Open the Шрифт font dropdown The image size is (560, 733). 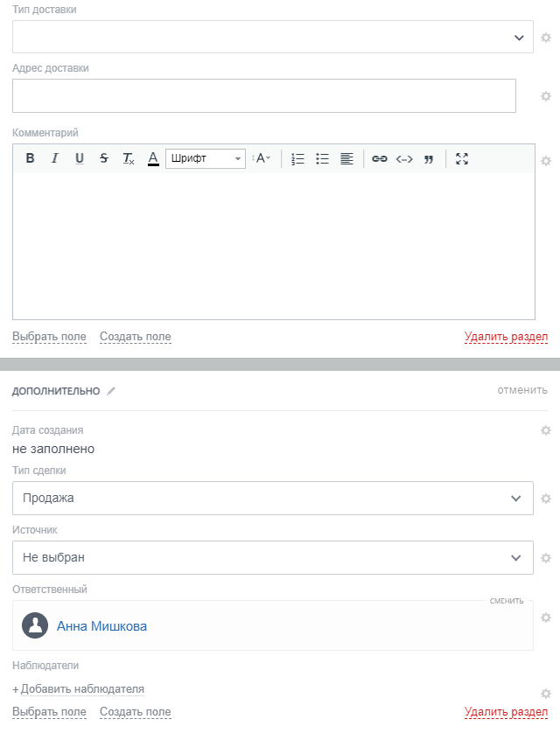(x=205, y=158)
